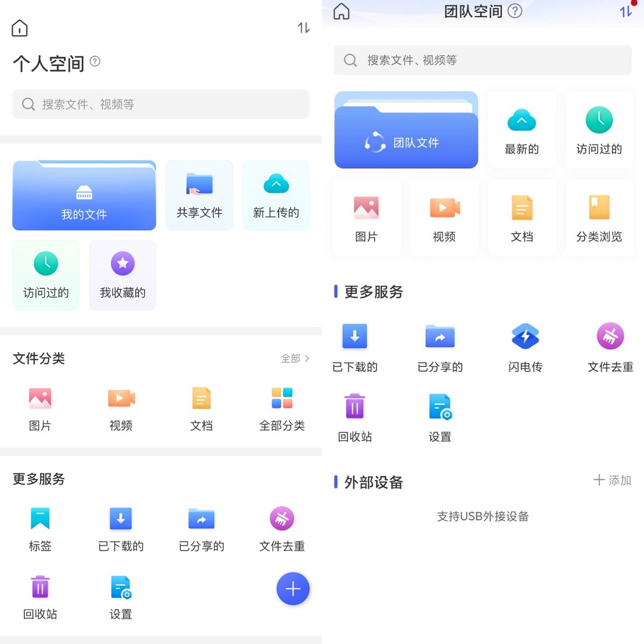Viewport: 644px width, 644px height.
Task: Open the Pictures category in Personal Space
Action: tap(40, 408)
